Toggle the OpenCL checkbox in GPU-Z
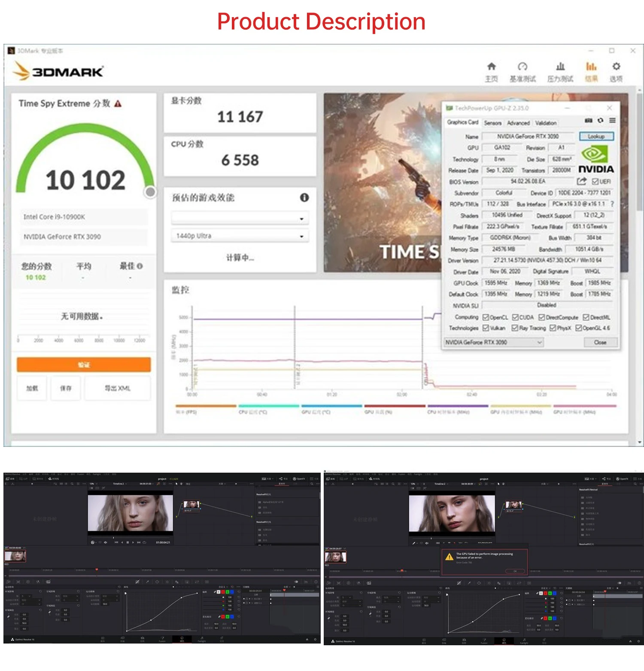The width and height of the screenshot is (644, 671). pyautogui.click(x=486, y=317)
